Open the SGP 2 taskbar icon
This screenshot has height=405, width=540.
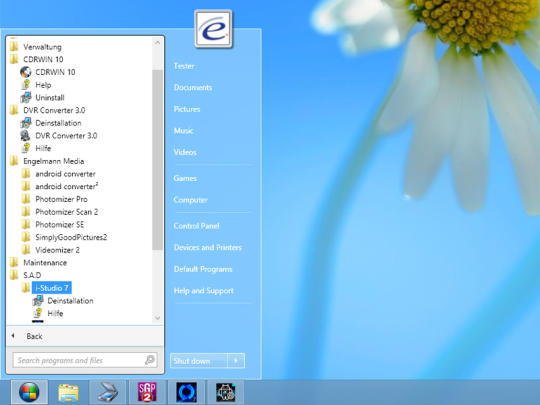147,393
